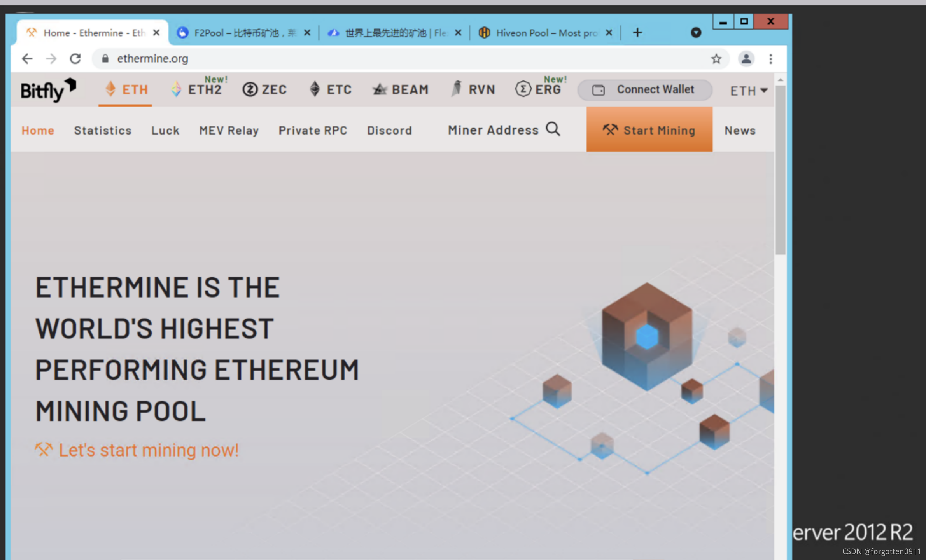Click the miner address magnifier icon
This screenshot has width=926, height=560.
553,129
